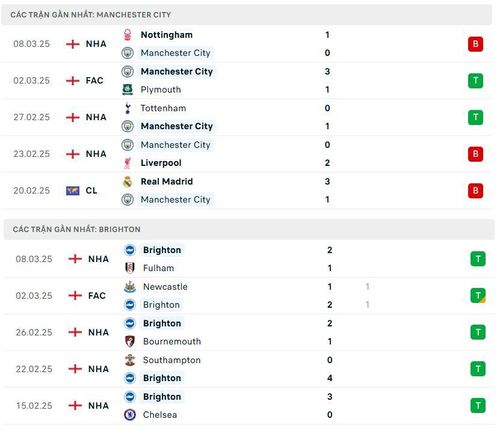Click the Fulham club crest icon

(x=130, y=268)
